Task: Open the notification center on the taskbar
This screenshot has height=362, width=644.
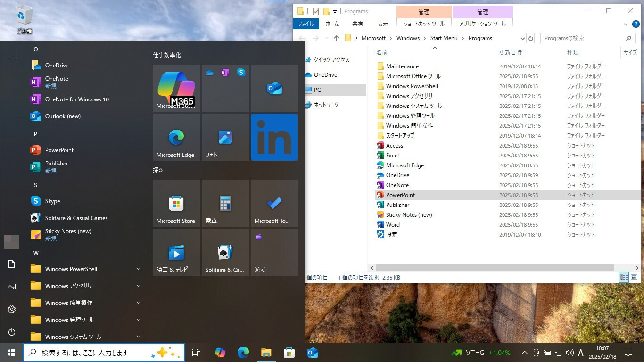Action: click(x=628, y=353)
